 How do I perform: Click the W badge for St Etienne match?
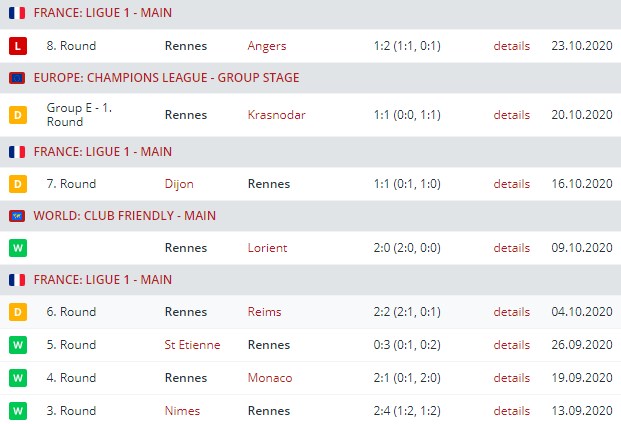pos(16,346)
